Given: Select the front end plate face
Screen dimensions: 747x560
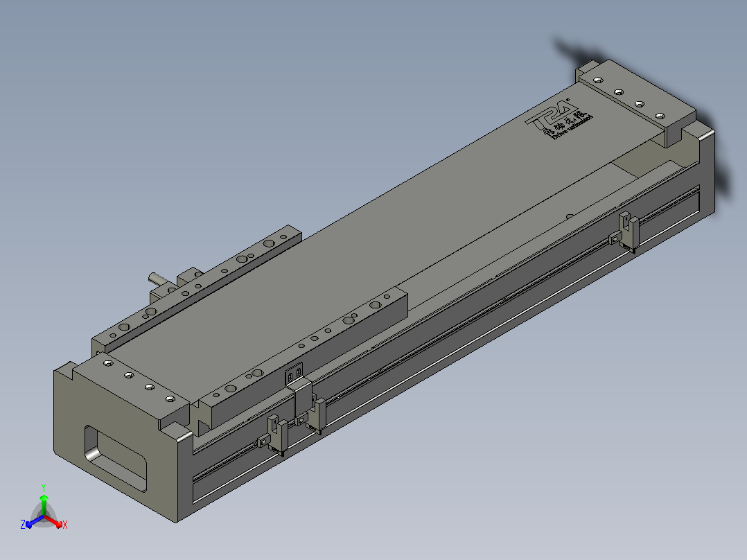Looking at the screenshot, I should 114,444.
